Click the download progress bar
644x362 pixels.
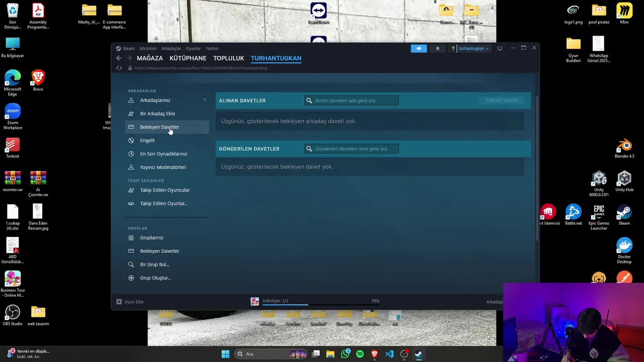pos(320,305)
